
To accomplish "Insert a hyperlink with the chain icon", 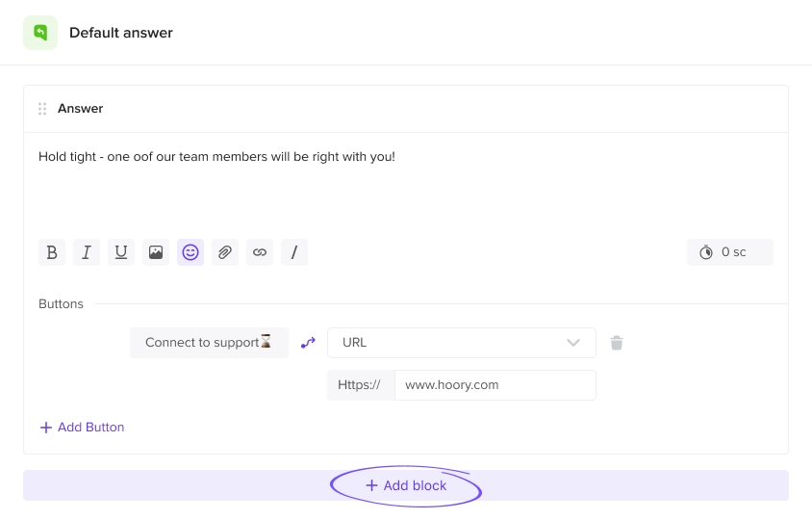I will point(260,252).
